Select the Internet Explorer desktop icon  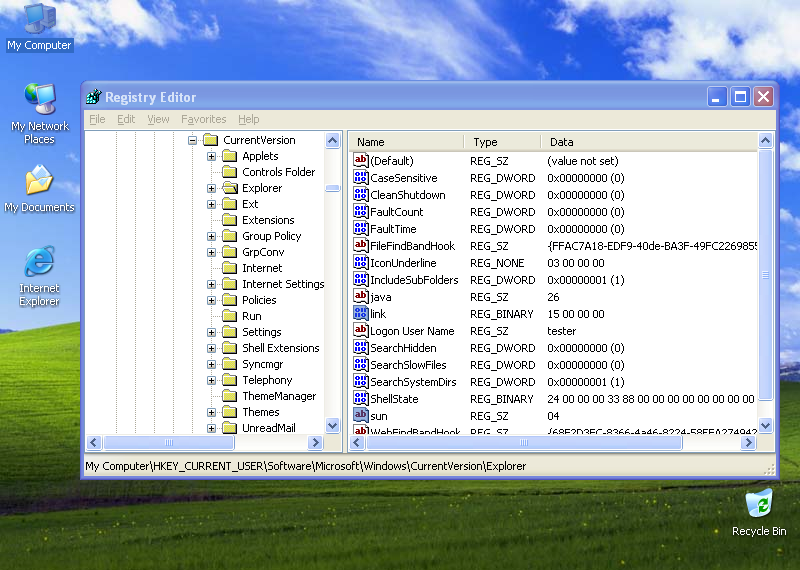pos(39,276)
